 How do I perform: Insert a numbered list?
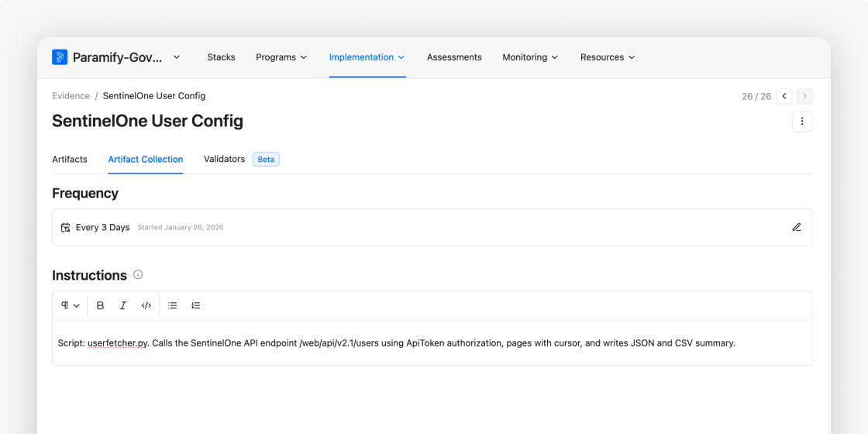point(195,305)
